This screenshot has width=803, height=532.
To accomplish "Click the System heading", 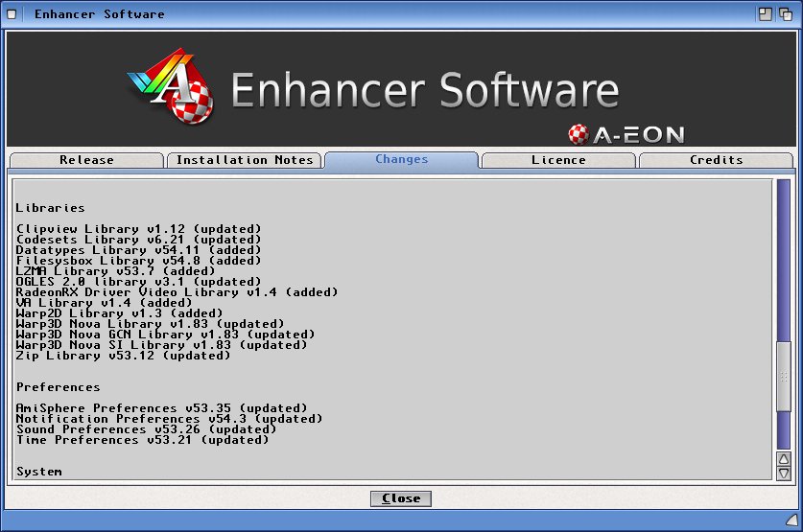I will pyautogui.click(x=39, y=472).
